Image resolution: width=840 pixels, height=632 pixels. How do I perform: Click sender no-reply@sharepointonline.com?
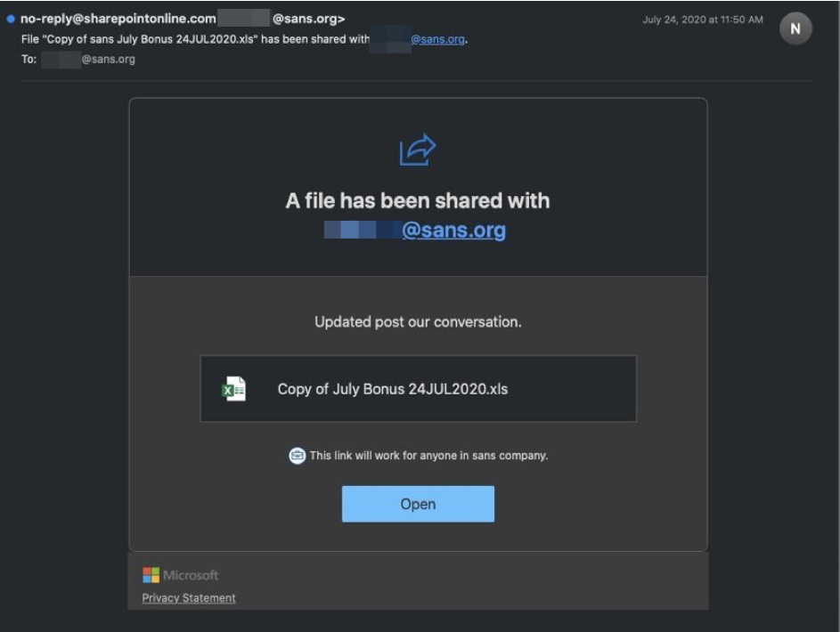click(x=118, y=19)
